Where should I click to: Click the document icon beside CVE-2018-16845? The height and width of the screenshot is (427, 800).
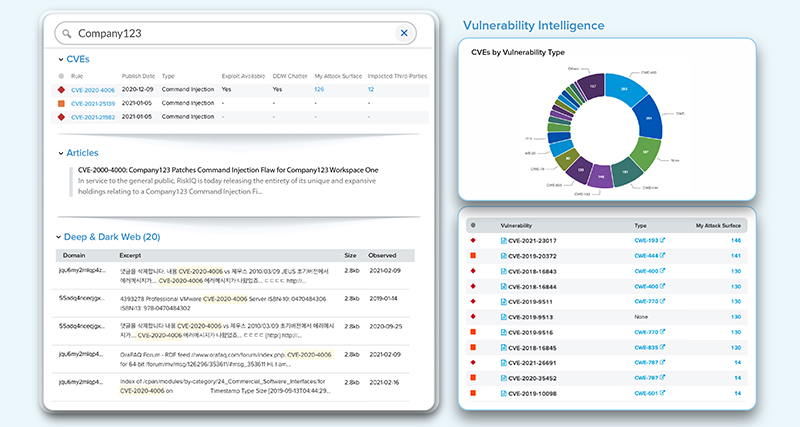pos(504,348)
